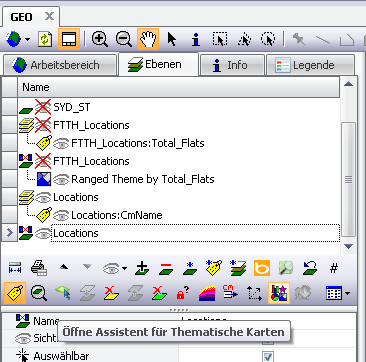Open the globe workspace dropdown arrow
This screenshot has height=362, width=366.
[x=27, y=40]
